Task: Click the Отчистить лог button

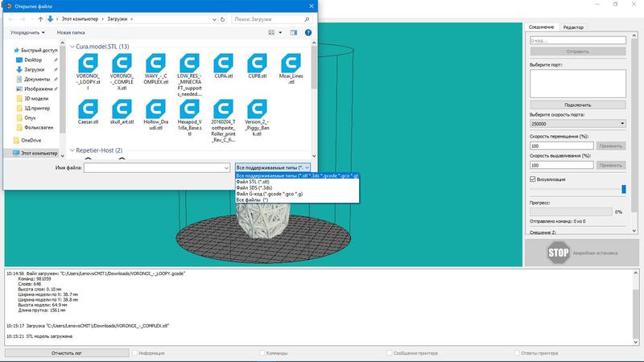Action: (67, 352)
